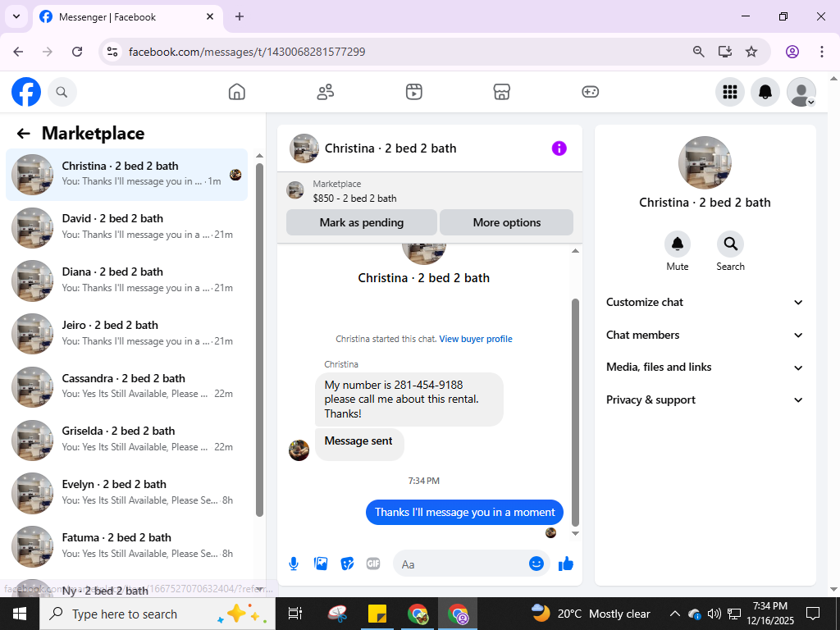Click the Facebook logo icon
The width and height of the screenshot is (840, 630).
coord(26,92)
